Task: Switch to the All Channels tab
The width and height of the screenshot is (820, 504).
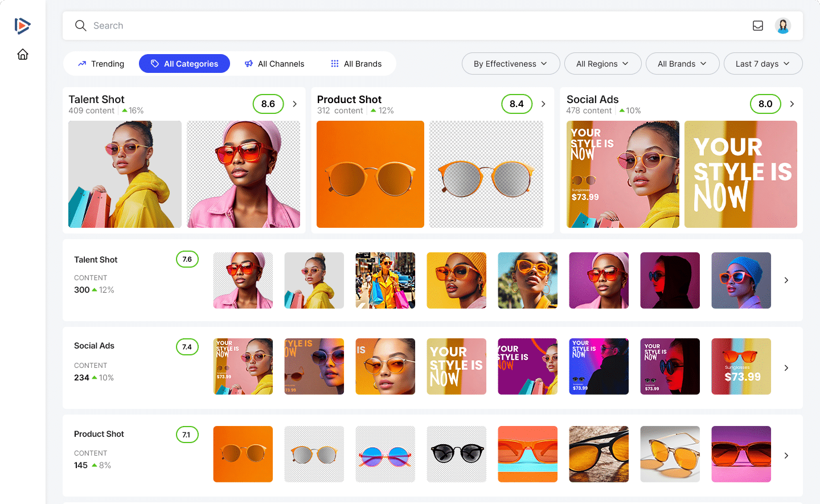Action: 274,64
